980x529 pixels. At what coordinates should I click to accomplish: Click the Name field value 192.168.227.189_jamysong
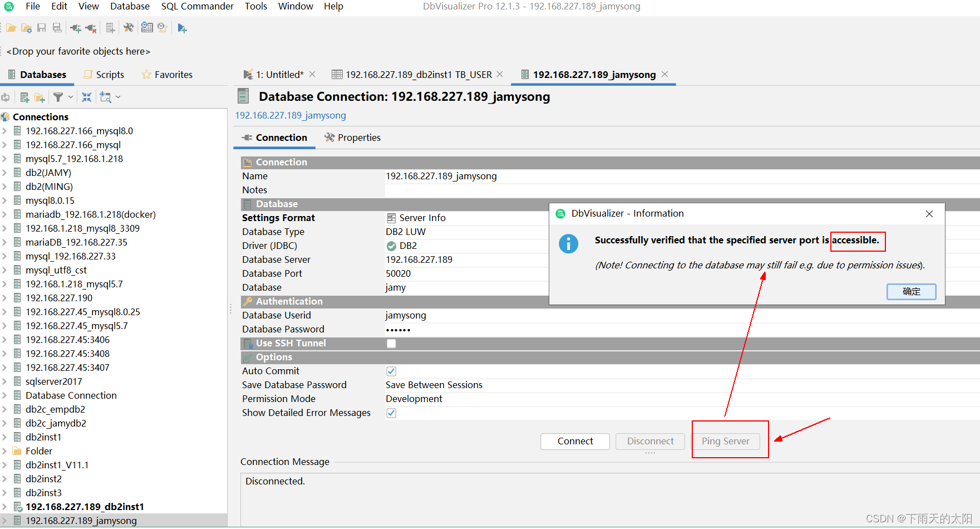point(441,176)
